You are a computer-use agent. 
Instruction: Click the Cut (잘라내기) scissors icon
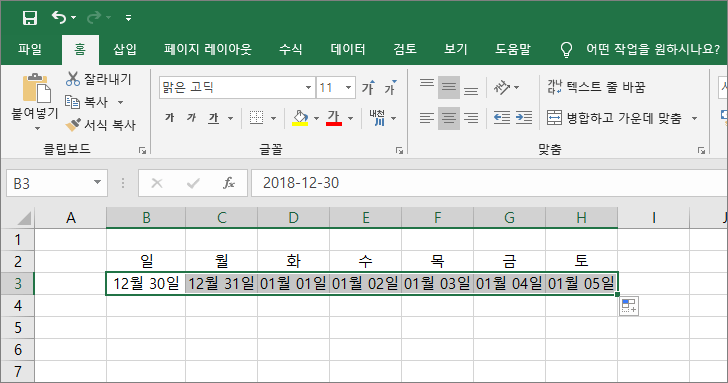[73, 79]
